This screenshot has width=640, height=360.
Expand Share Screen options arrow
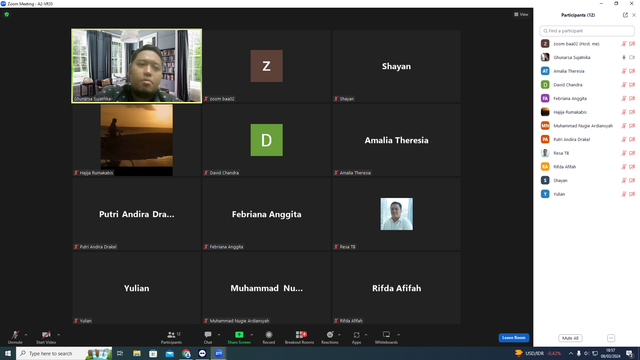(x=251, y=335)
